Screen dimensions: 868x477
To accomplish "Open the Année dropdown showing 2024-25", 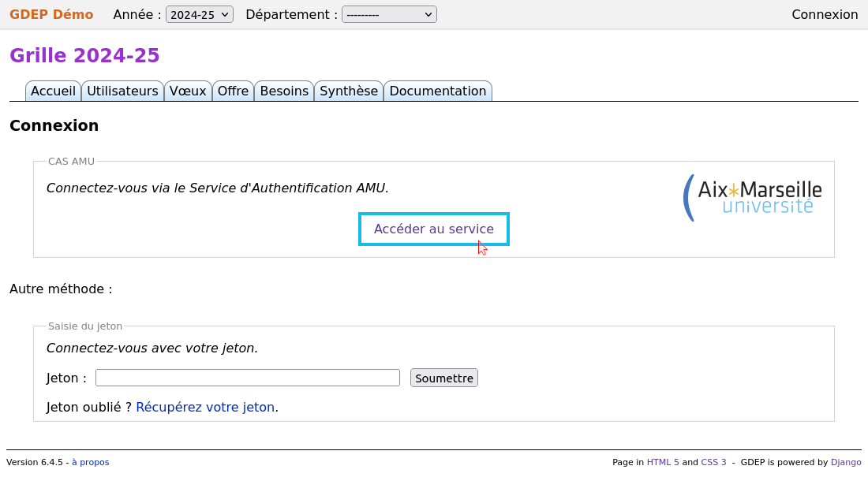I will pos(199,14).
